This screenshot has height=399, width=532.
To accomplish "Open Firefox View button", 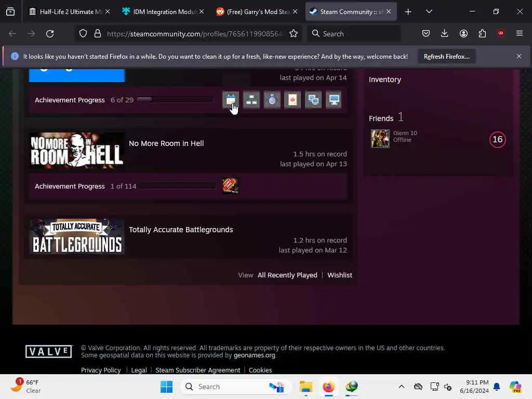I will click(x=10, y=12).
